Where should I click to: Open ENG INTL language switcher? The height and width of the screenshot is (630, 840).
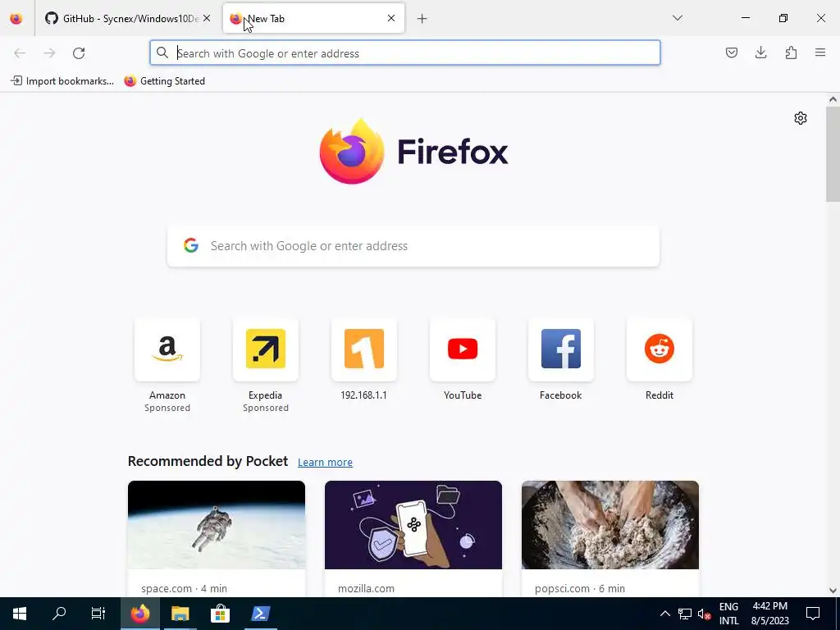[728, 614]
